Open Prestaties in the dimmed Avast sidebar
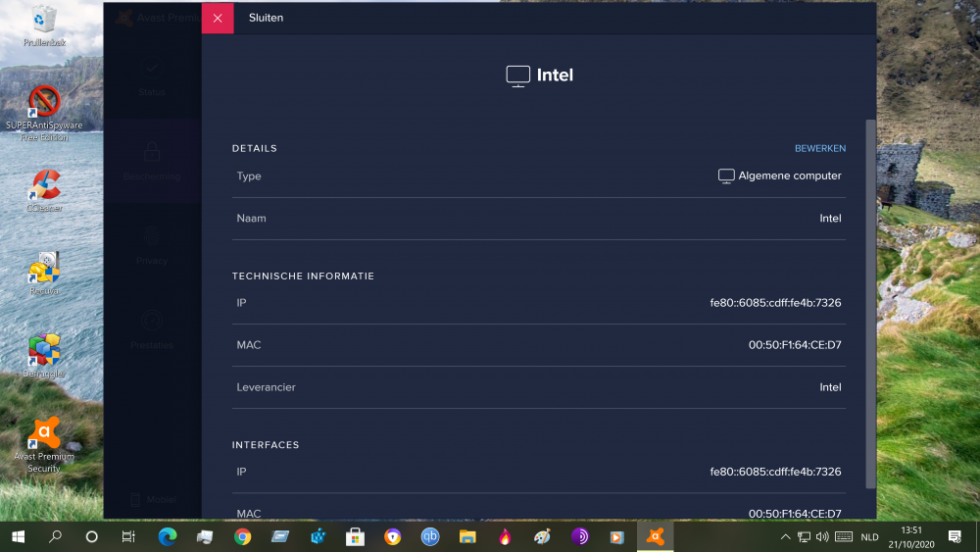This screenshot has height=552, width=980. click(x=152, y=330)
